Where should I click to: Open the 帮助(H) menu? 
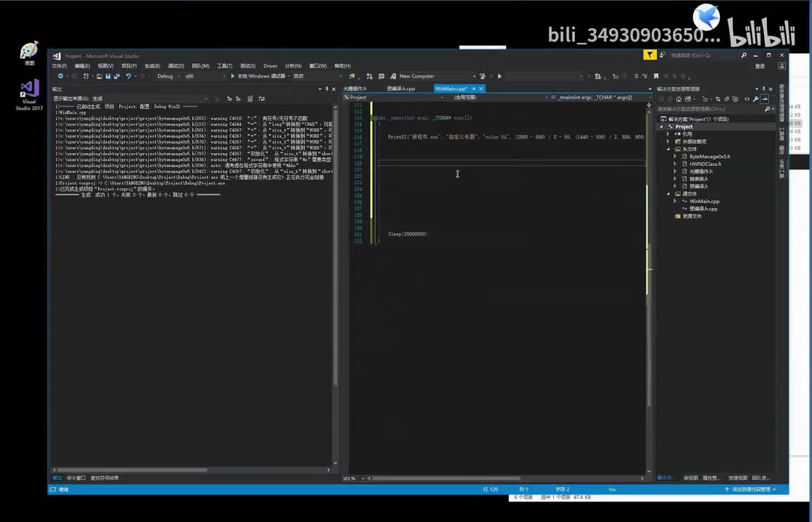(342, 66)
